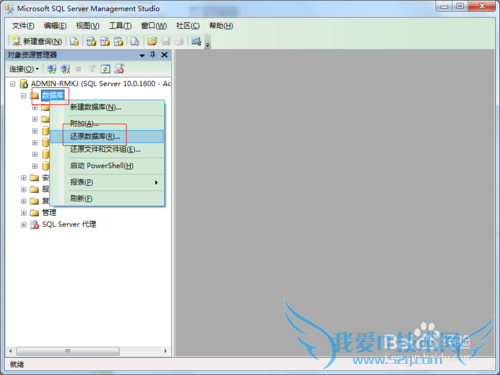Click the 新建查询 New Query button

tap(37, 41)
